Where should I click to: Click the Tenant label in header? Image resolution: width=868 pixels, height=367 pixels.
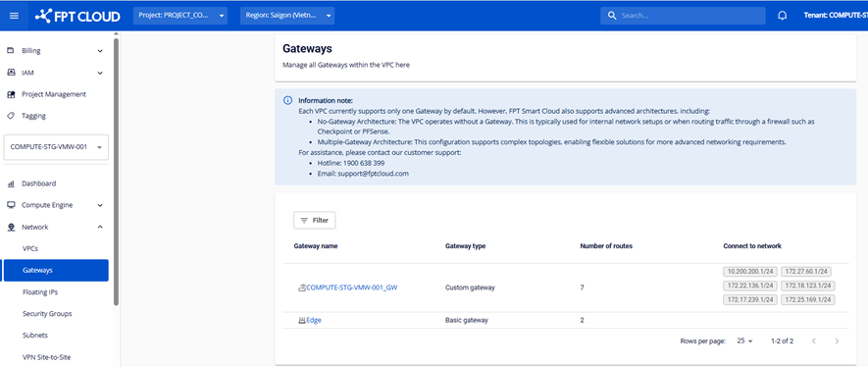(x=836, y=16)
